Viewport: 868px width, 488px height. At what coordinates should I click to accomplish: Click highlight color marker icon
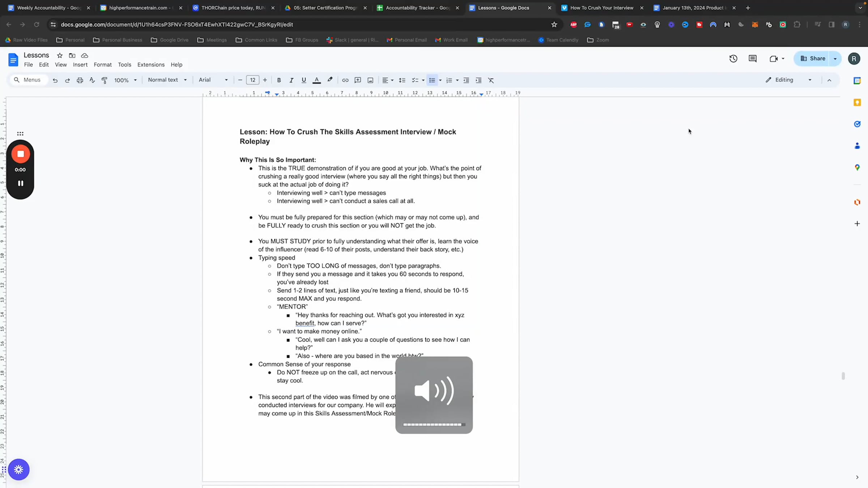coord(330,80)
